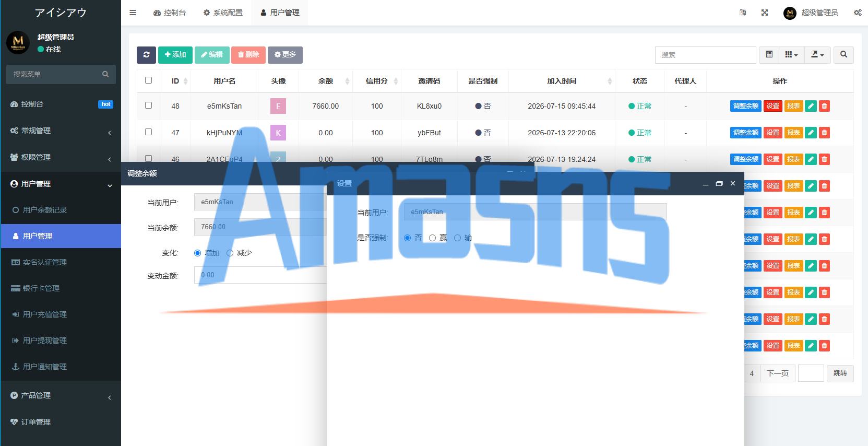The image size is (868, 446).
Task: Click the green edit pencil for user e5mKsTan
Action: coord(811,106)
